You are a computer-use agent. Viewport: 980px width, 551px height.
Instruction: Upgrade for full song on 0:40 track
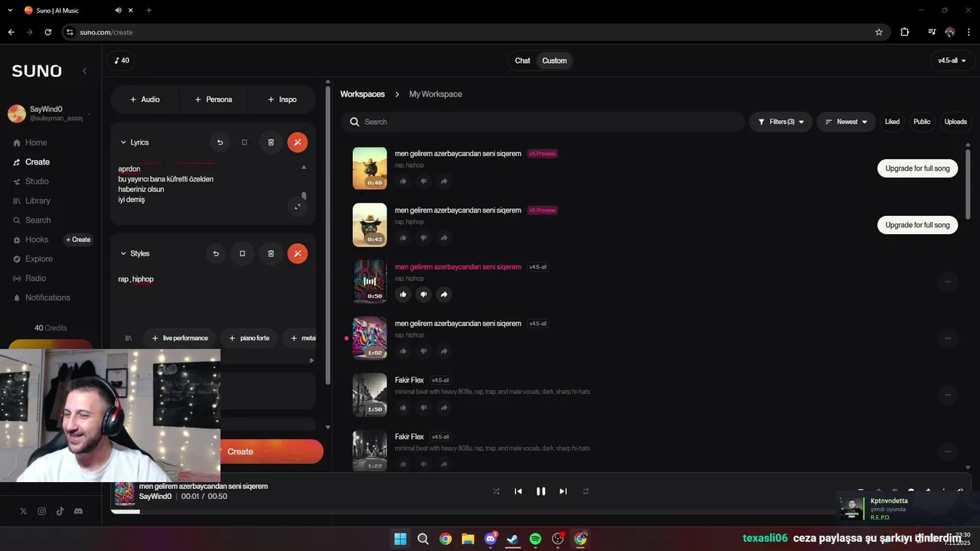(x=917, y=168)
